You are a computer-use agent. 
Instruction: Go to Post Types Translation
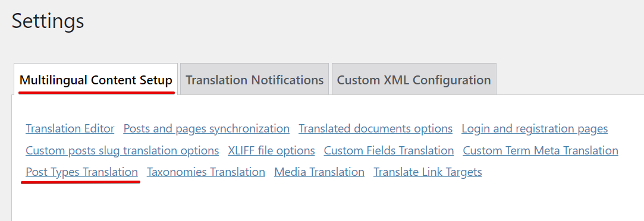(81, 172)
